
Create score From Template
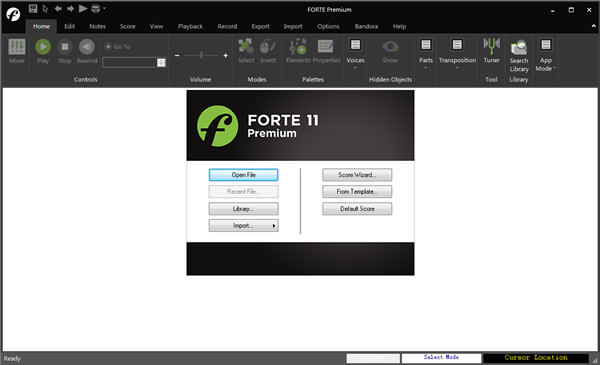tap(357, 192)
